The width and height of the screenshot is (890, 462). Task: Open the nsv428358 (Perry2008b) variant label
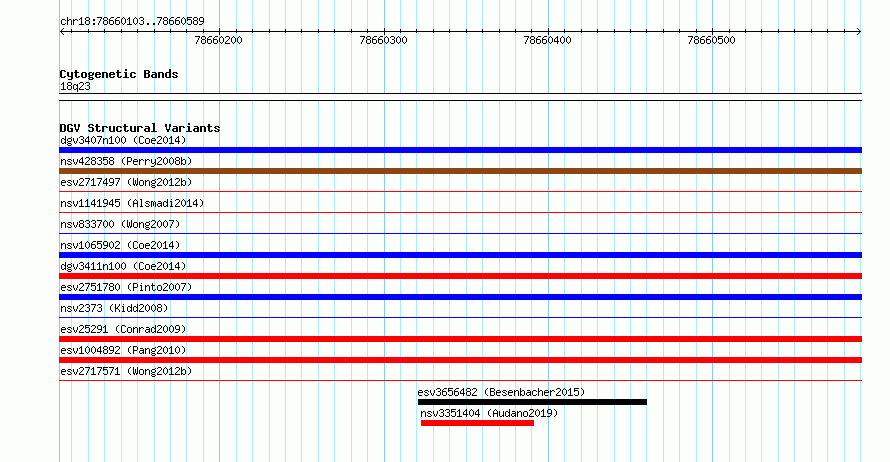point(126,161)
